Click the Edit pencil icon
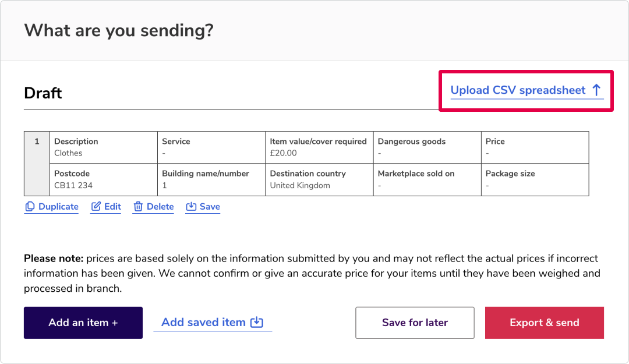Viewport: 629px width, 364px height. (96, 206)
